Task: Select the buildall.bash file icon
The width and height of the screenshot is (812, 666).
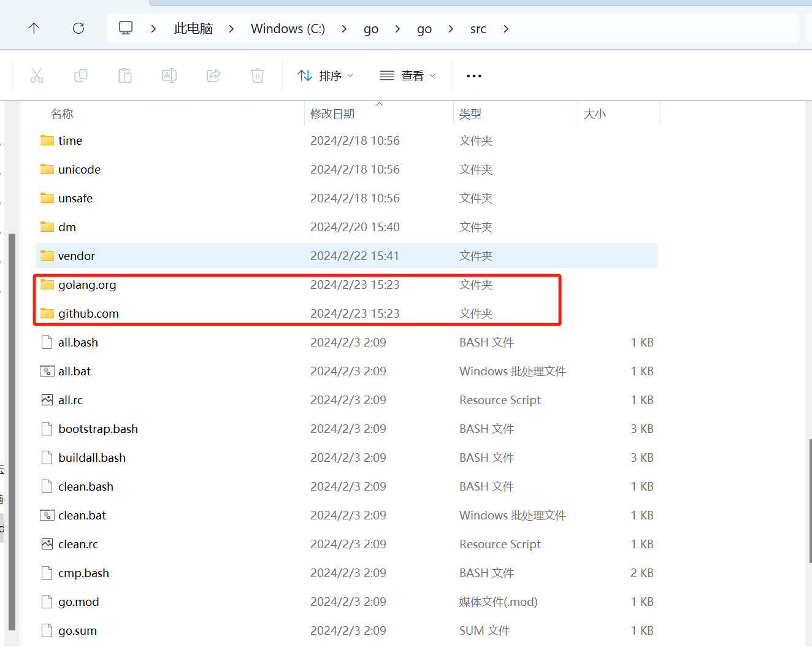Action: pos(47,457)
